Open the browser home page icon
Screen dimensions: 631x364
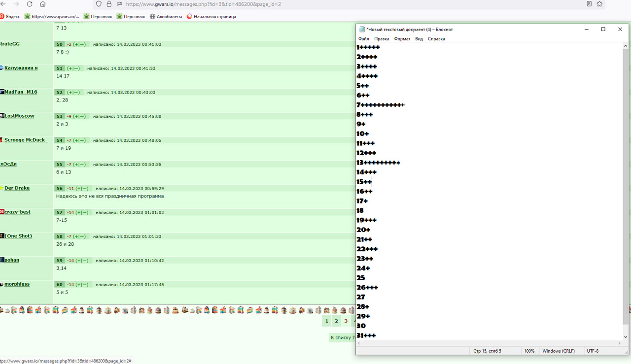click(x=42, y=4)
